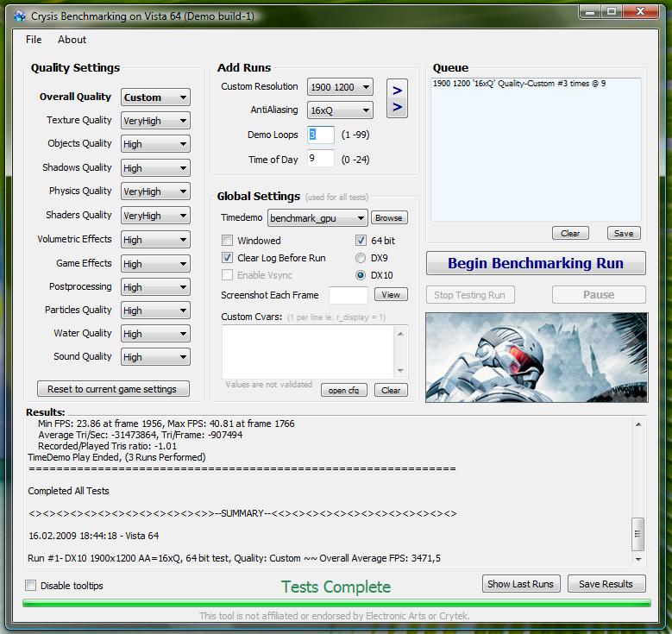Click the green progress bar
Screen dimensions: 672x634
tap(336, 604)
